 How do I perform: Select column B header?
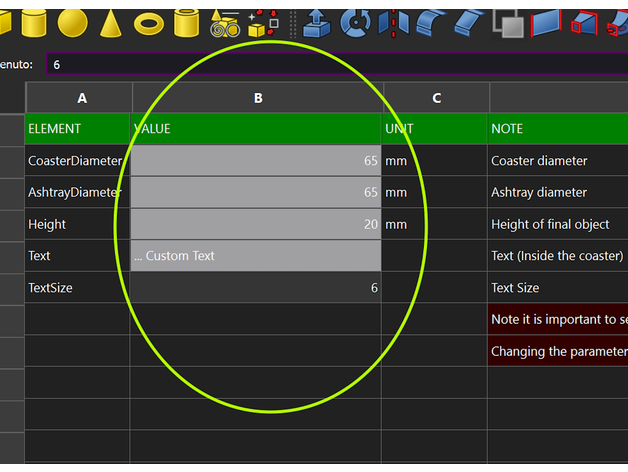pyautogui.click(x=257, y=98)
